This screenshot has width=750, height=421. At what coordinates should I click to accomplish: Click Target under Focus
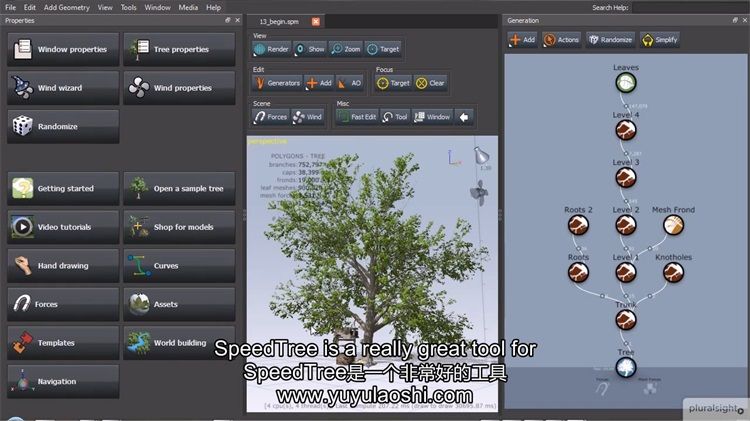393,83
